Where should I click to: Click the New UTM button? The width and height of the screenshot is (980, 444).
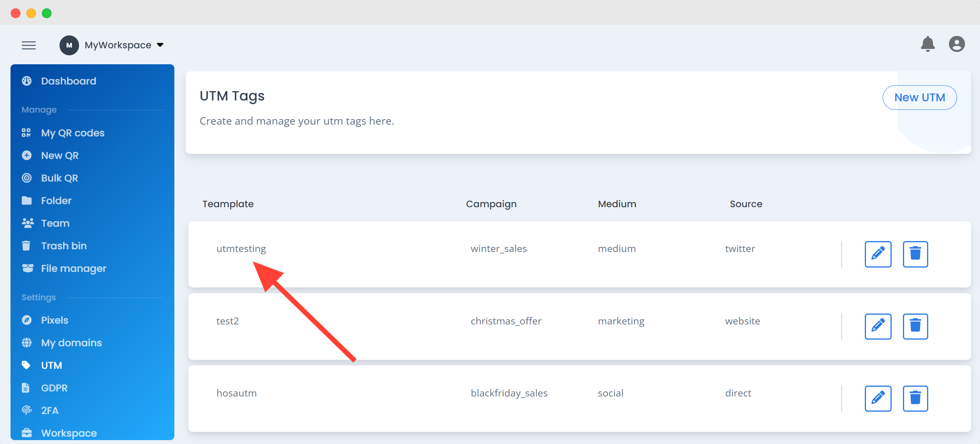click(919, 97)
